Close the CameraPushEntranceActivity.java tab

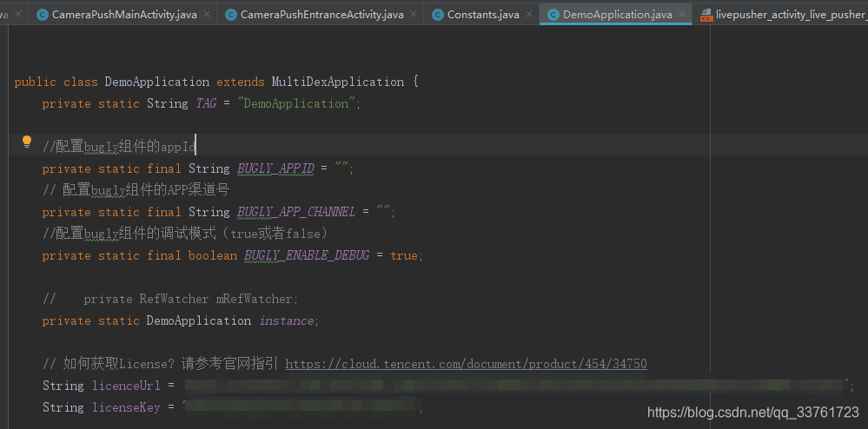coord(413,15)
